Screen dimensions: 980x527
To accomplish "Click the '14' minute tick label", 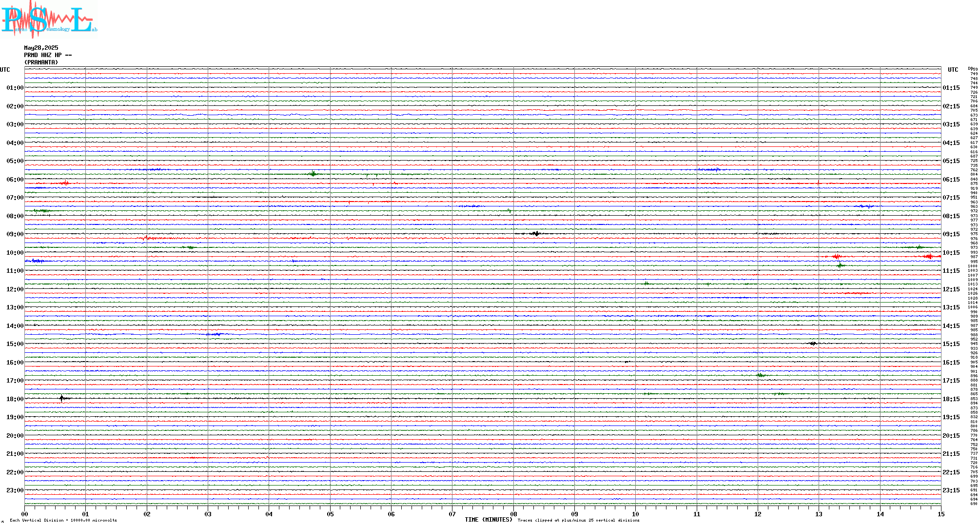I will coord(880,514).
